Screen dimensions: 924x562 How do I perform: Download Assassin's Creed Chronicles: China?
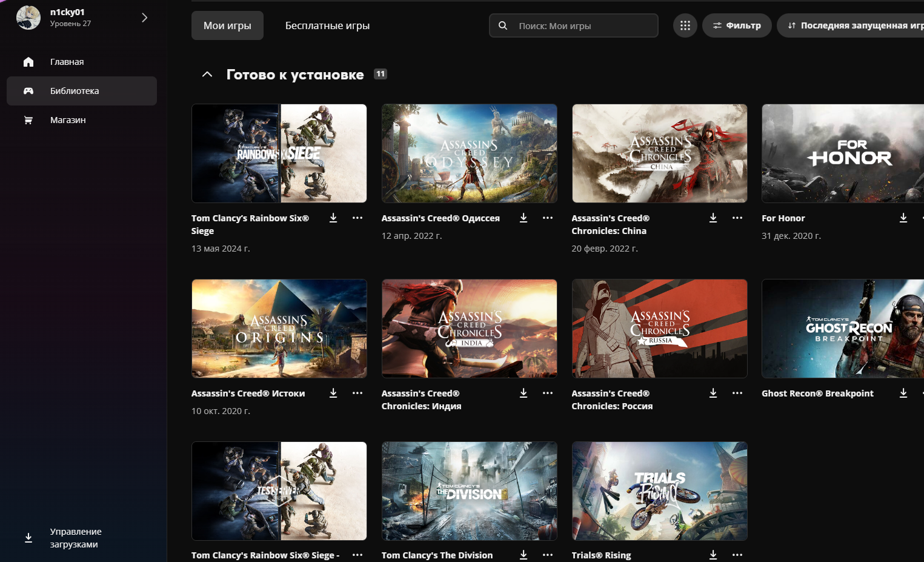coord(713,218)
